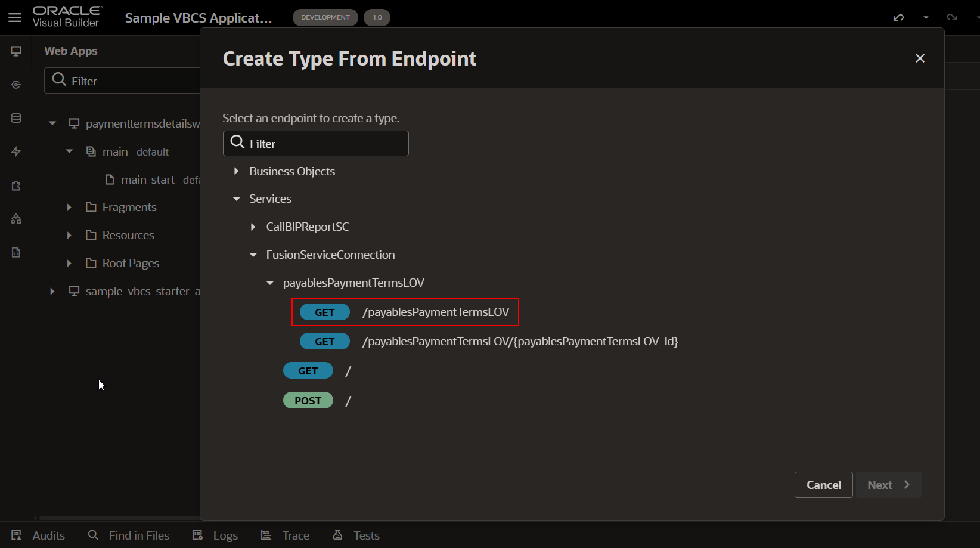Open the Tests bottom tab
980x548 pixels.
(356, 535)
